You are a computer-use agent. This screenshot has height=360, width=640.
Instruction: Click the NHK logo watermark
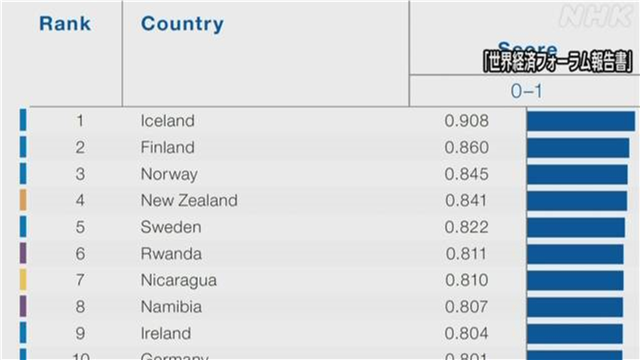[x=596, y=17]
